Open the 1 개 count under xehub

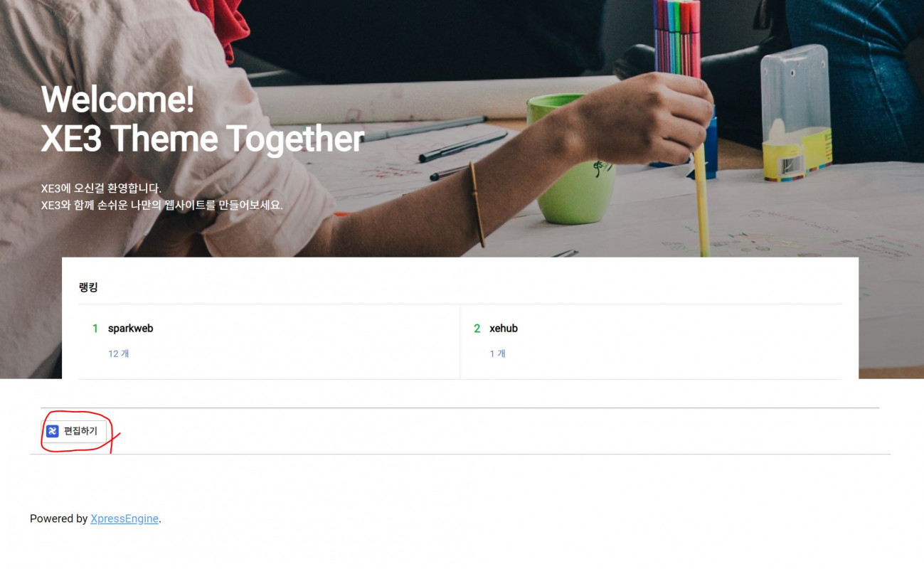coord(497,353)
